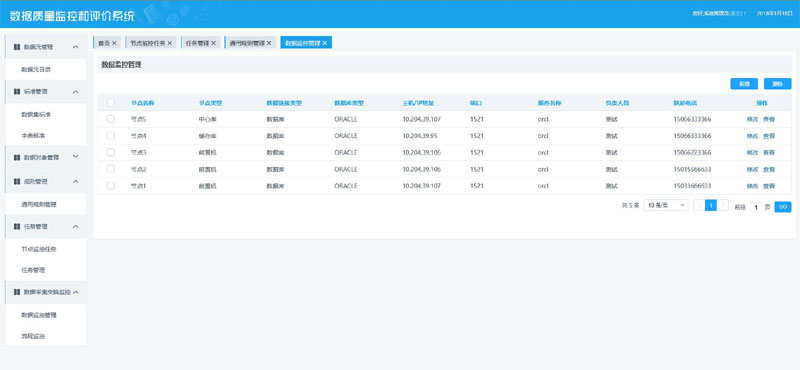The image size is (800, 370).
Task: Collapse the 任务管理 sidebar group chevron
Action: pos(76,227)
